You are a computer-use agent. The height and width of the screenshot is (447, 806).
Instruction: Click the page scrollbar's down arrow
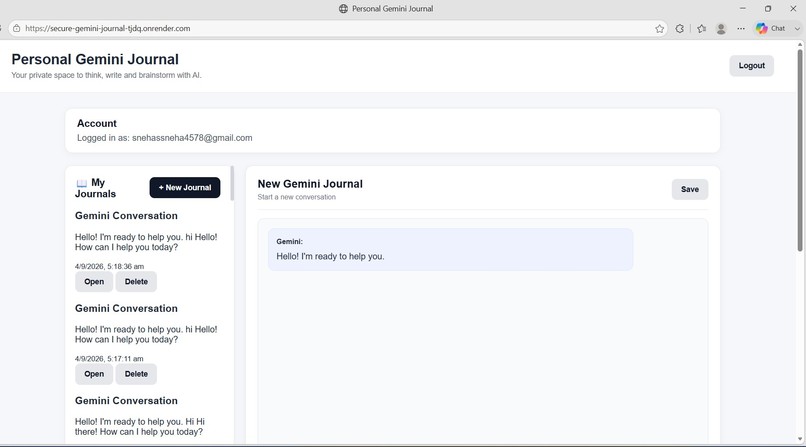[x=800, y=439]
